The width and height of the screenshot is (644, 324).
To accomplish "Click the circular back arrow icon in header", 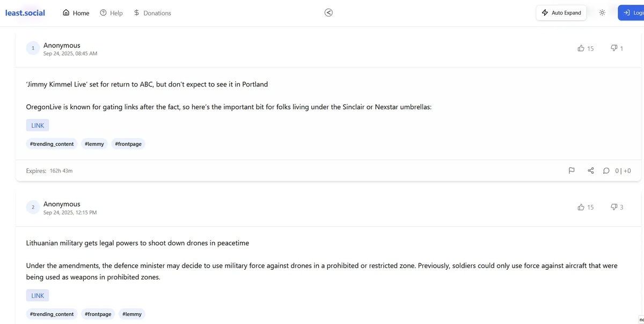I will coord(328,13).
